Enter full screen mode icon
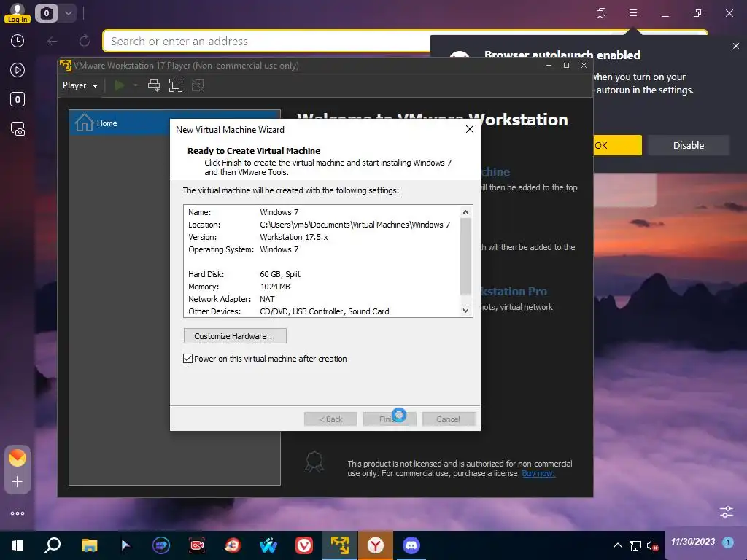 176,86
